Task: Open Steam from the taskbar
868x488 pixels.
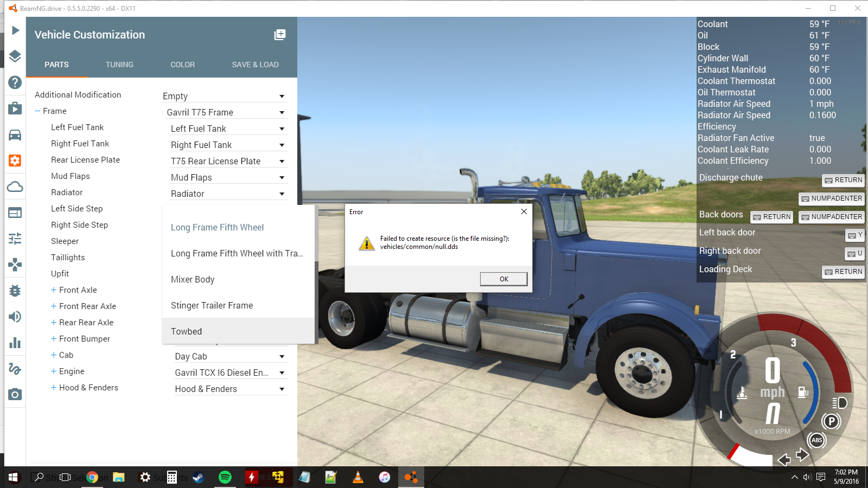Action: point(199,477)
